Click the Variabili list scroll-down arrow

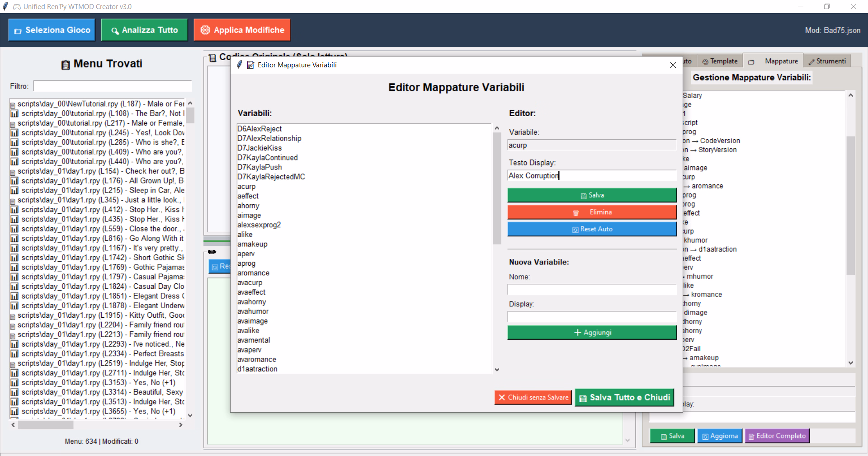click(497, 370)
